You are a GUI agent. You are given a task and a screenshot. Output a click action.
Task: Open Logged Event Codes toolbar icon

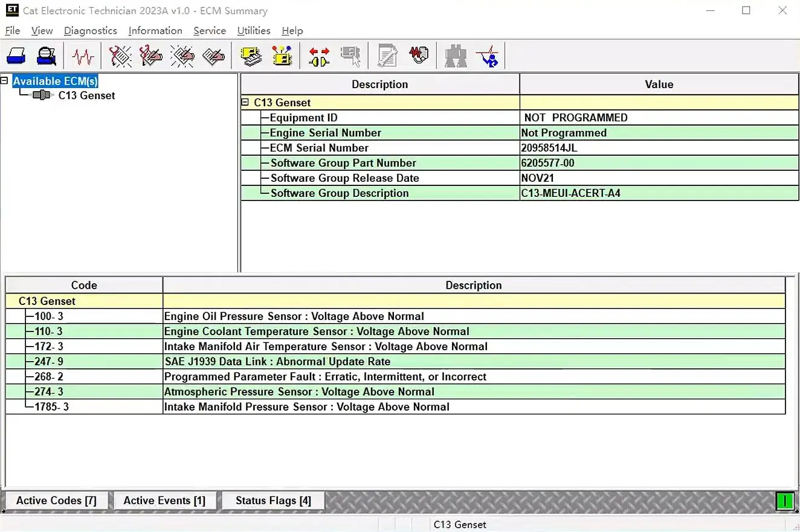click(x=213, y=56)
